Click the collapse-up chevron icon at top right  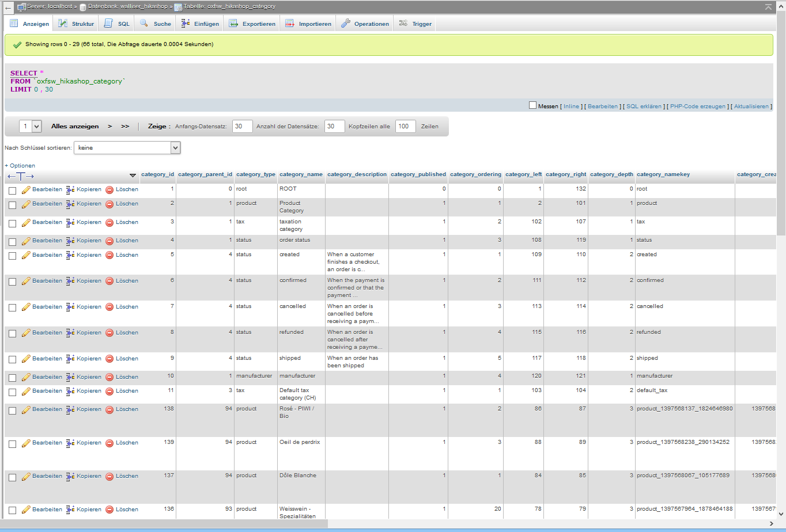click(768, 7)
